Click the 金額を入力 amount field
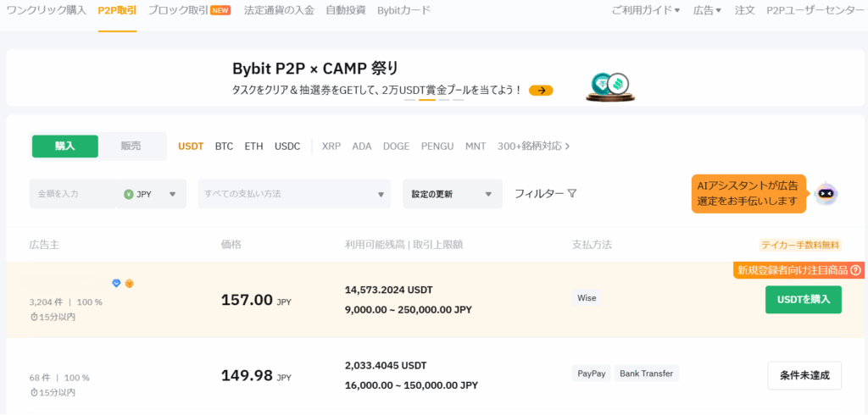The height and width of the screenshot is (415, 868). (72, 194)
